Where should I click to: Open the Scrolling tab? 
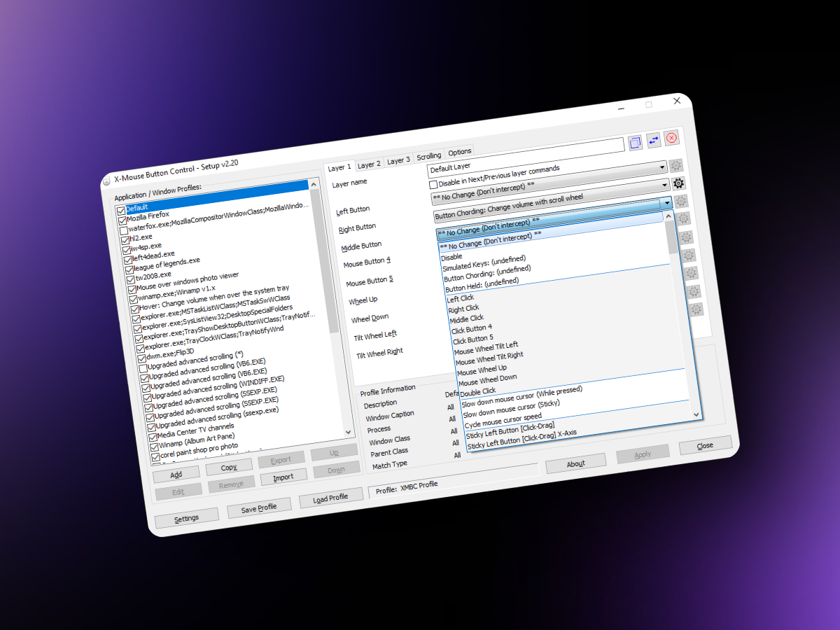[x=429, y=155]
